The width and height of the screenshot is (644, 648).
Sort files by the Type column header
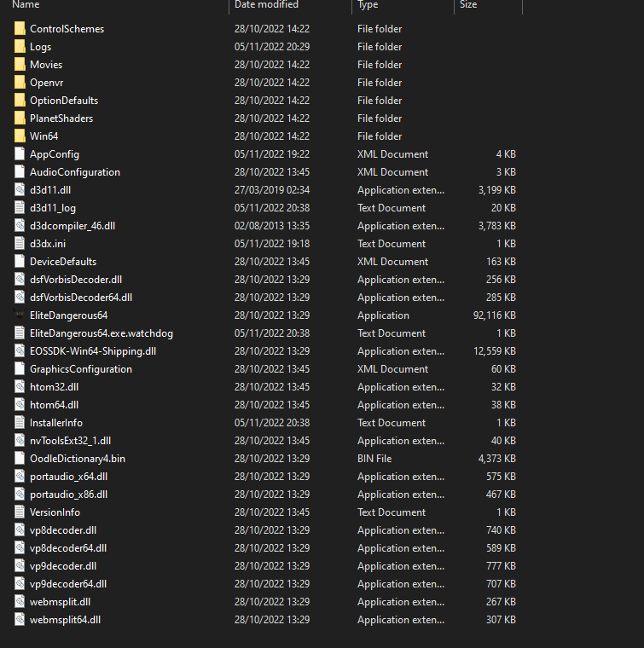(368, 4)
